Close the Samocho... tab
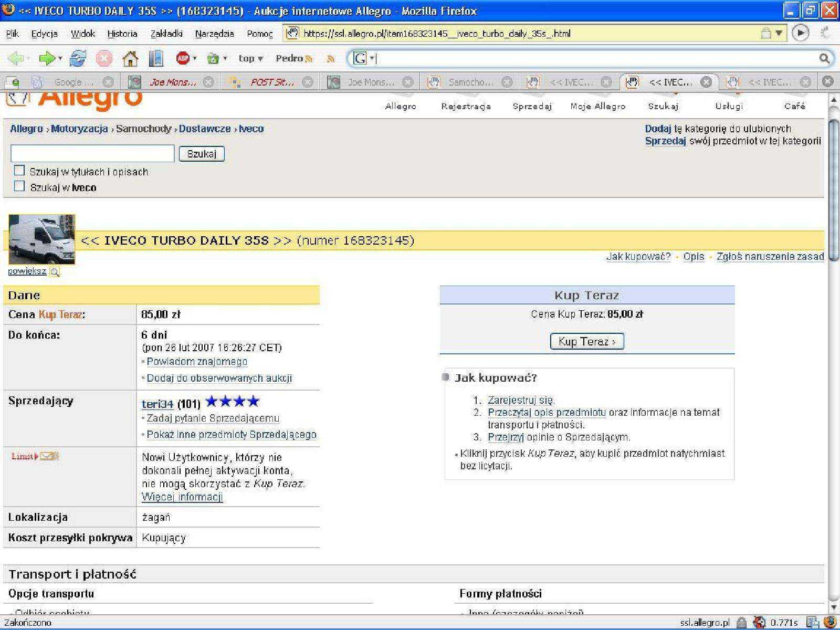Screen dimensions: 840x630 click(506, 82)
